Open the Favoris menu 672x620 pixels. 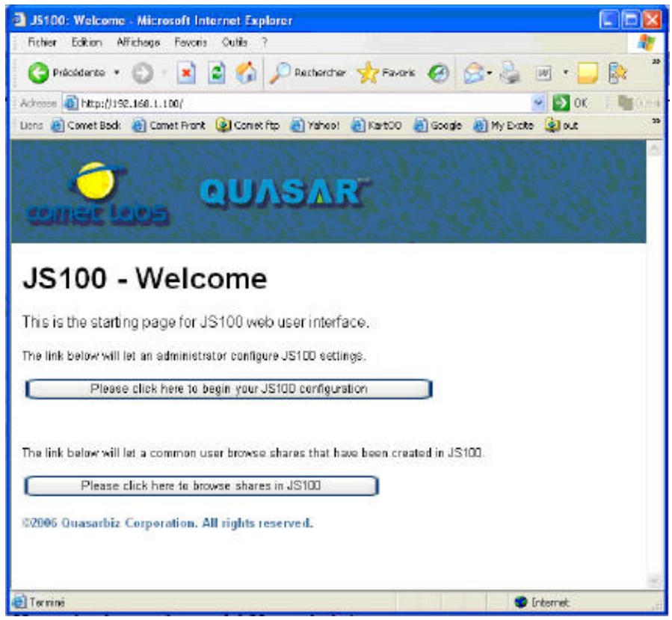(x=191, y=43)
